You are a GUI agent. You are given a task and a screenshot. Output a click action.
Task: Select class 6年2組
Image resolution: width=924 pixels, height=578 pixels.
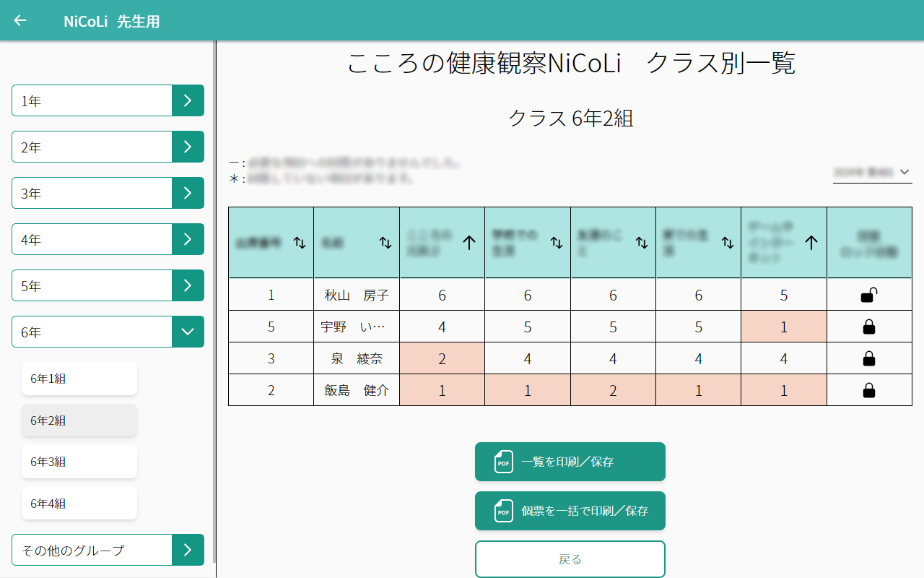pyautogui.click(x=79, y=420)
